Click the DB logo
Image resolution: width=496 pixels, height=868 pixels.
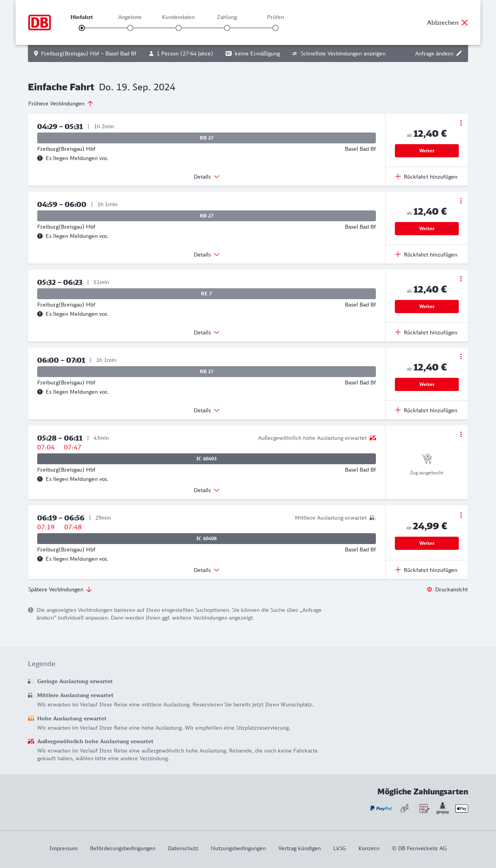pyautogui.click(x=40, y=22)
